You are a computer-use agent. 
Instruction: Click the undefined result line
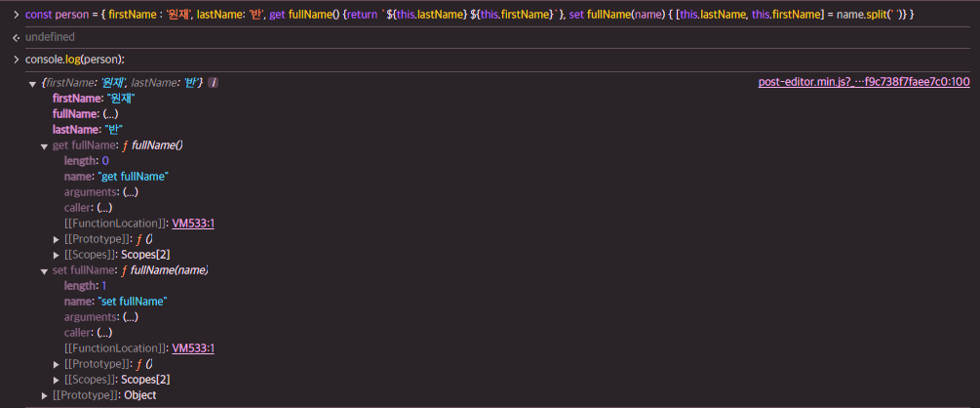tap(50, 37)
